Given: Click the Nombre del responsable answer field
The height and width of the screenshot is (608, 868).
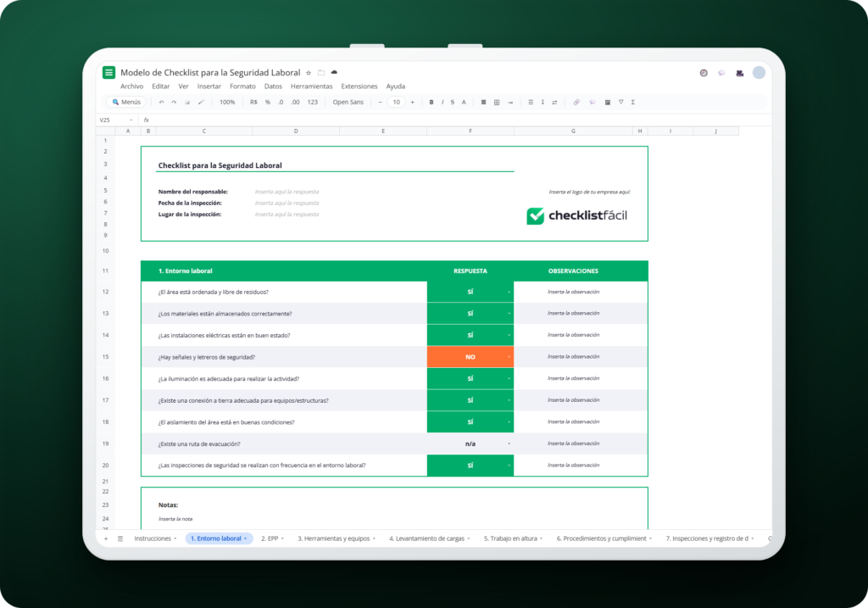Looking at the screenshot, I should point(287,192).
